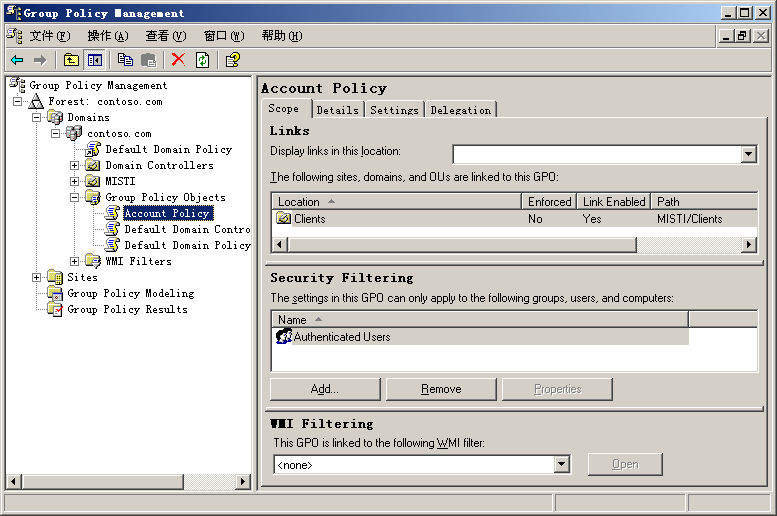Select the Account Policy GPO in tree

(x=166, y=213)
